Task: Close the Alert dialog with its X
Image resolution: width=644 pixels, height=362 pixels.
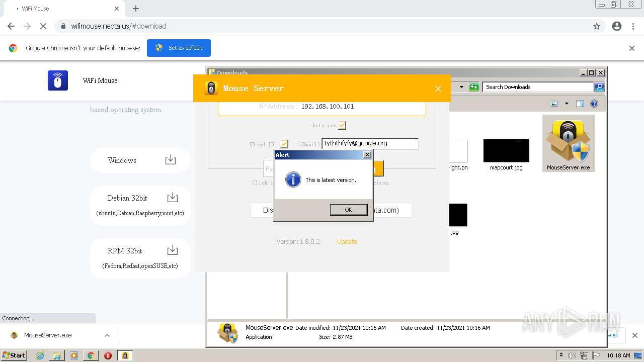Action: coord(367,155)
